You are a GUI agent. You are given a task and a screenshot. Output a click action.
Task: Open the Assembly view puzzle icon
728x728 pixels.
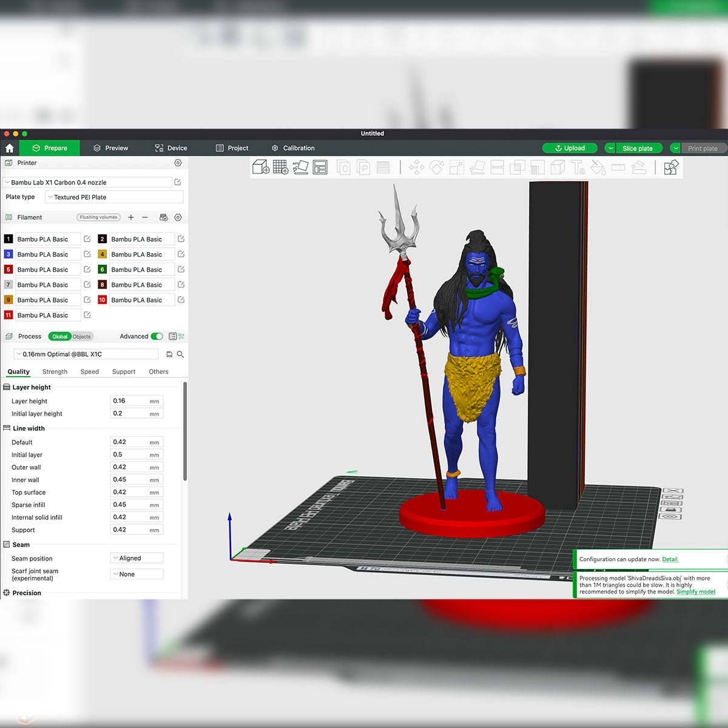[671, 167]
